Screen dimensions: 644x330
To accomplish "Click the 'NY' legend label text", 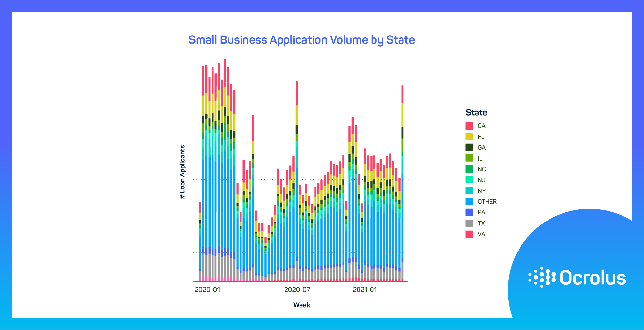I will pos(482,191).
